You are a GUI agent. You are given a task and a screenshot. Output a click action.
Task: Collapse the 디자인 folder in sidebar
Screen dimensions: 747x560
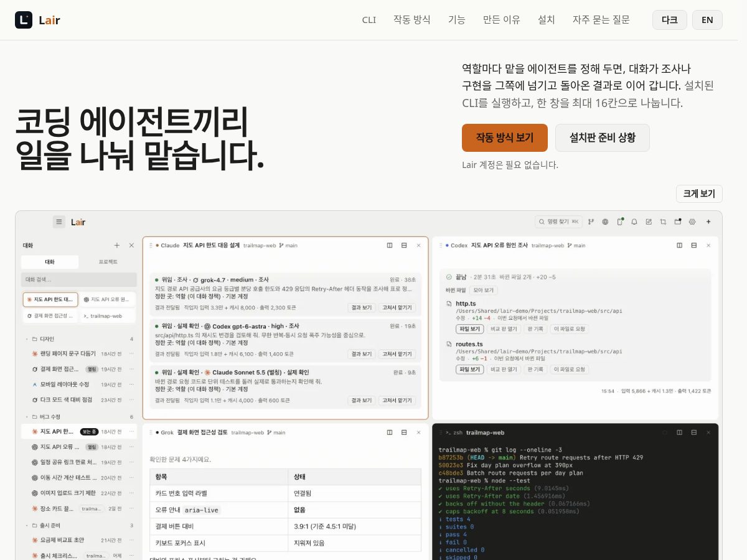point(27,339)
